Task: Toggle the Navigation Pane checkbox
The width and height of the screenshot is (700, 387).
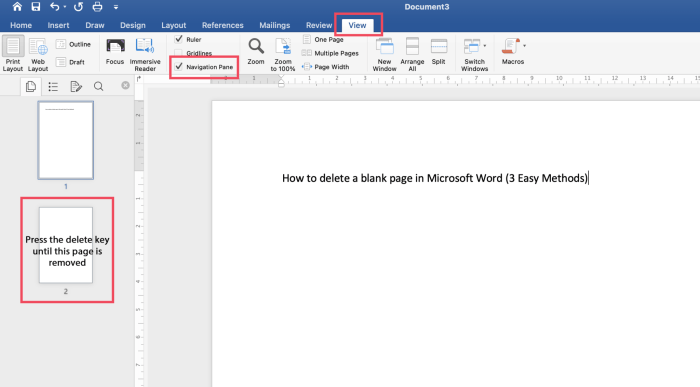Action: click(x=179, y=67)
